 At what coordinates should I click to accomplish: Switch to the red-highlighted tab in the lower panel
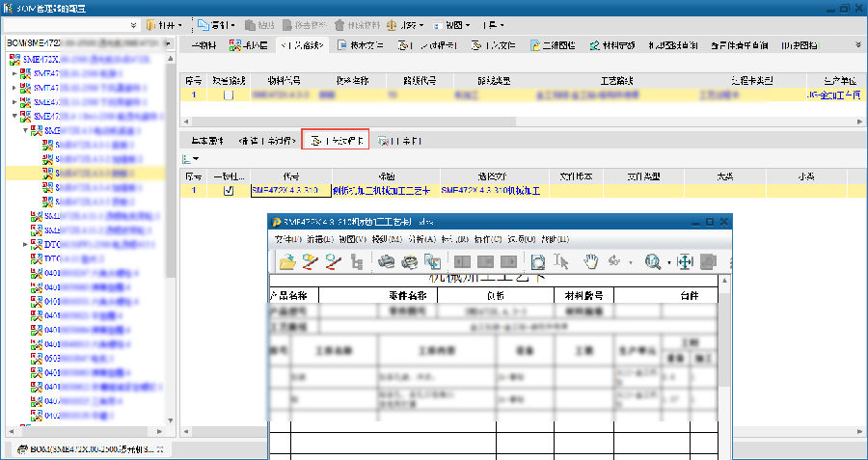(335, 141)
